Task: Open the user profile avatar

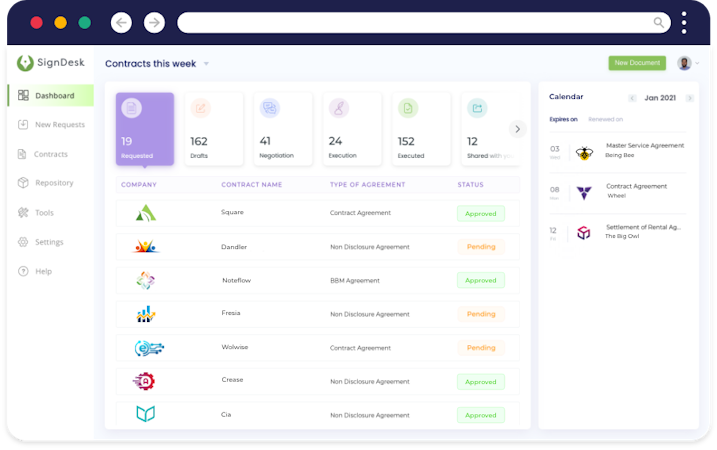Action: (684, 63)
